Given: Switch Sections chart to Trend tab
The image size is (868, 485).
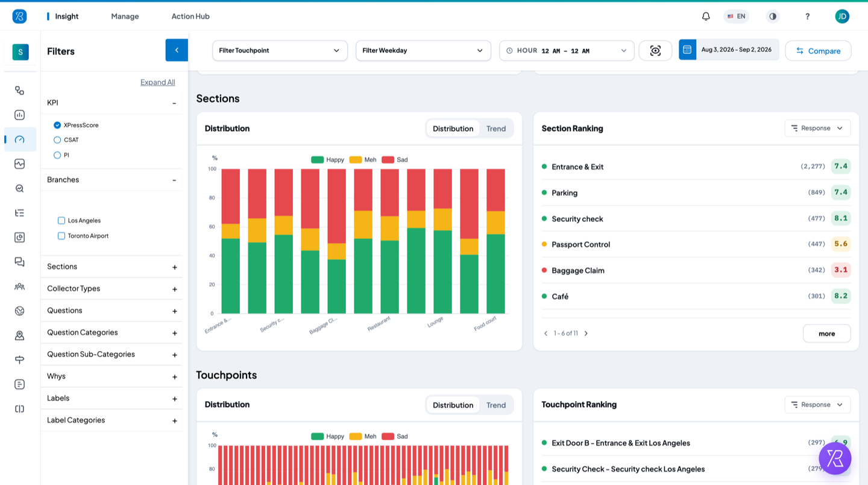Looking at the screenshot, I should pyautogui.click(x=496, y=128).
